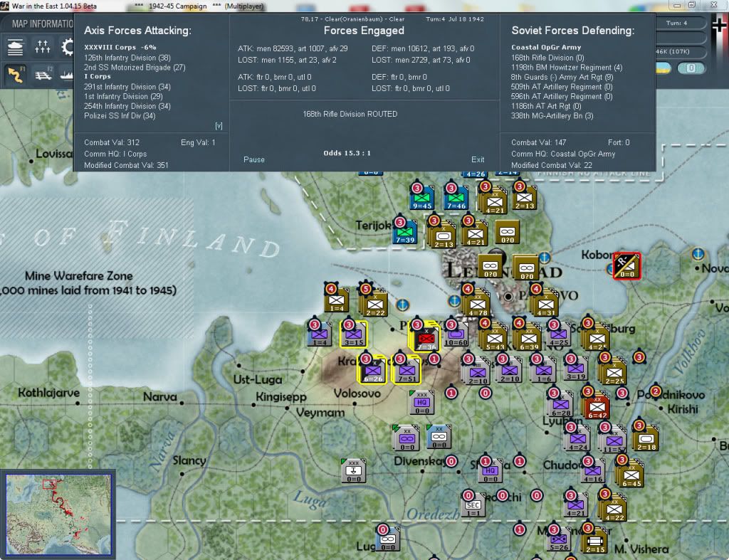Click the teal pill showing 0

click(x=691, y=68)
